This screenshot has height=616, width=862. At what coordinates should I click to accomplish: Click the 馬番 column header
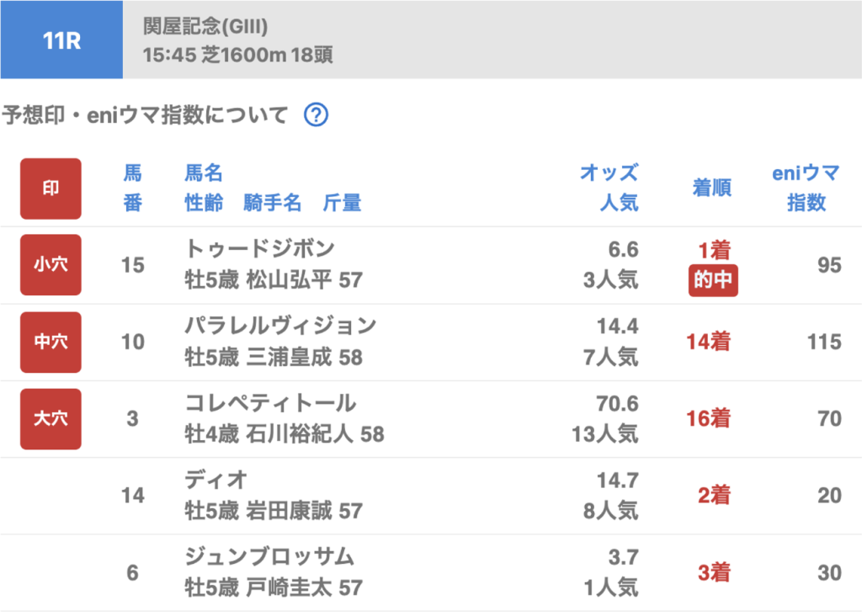tap(133, 189)
